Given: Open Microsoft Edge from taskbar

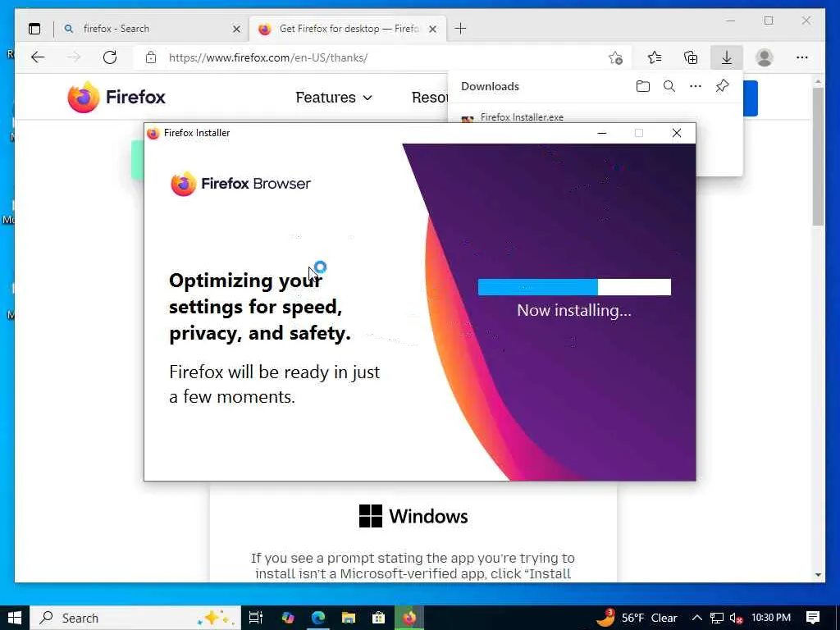Looking at the screenshot, I should [318, 618].
